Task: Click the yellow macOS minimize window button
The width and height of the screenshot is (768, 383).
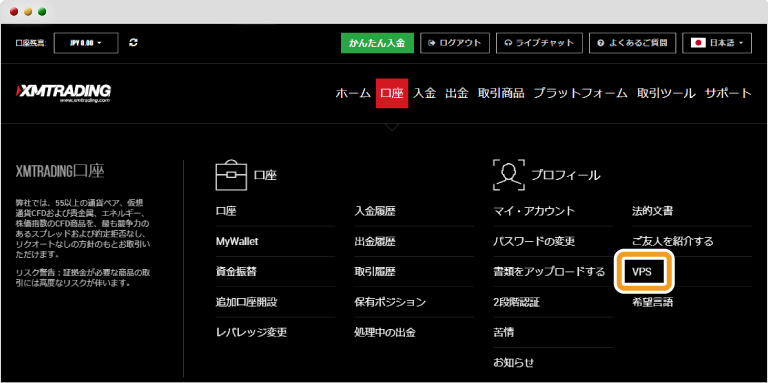Action: coord(28,12)
